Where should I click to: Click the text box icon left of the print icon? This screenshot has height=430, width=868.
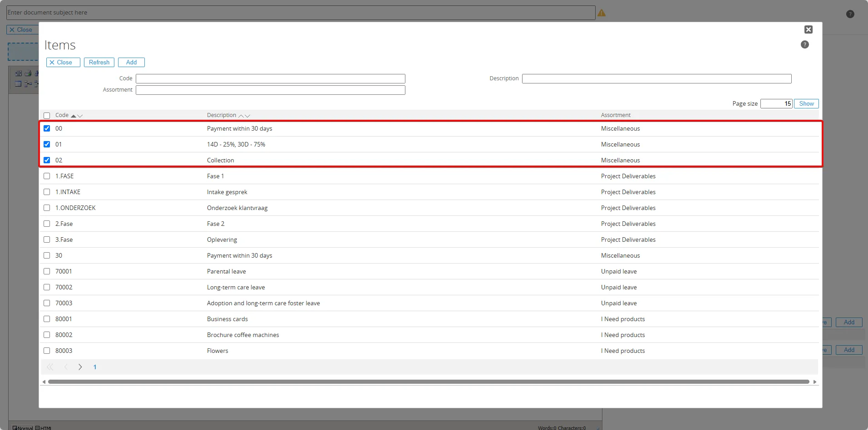coord(18,73)
